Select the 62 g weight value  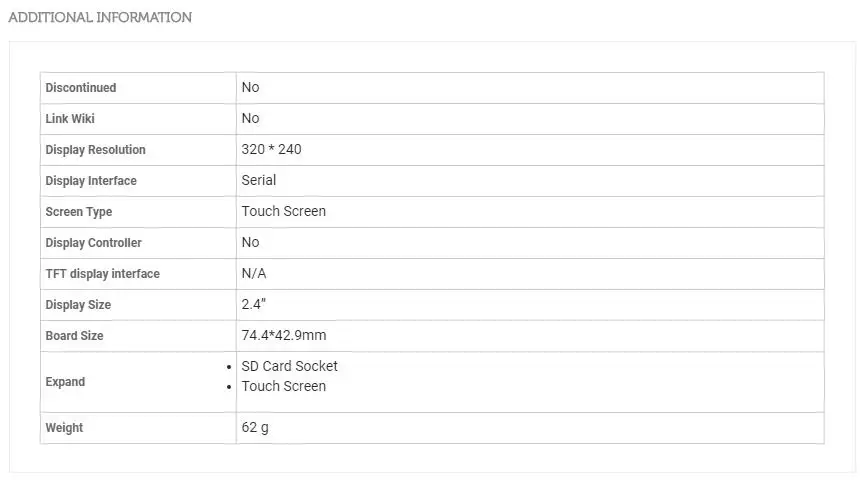(x=255, y=428)
